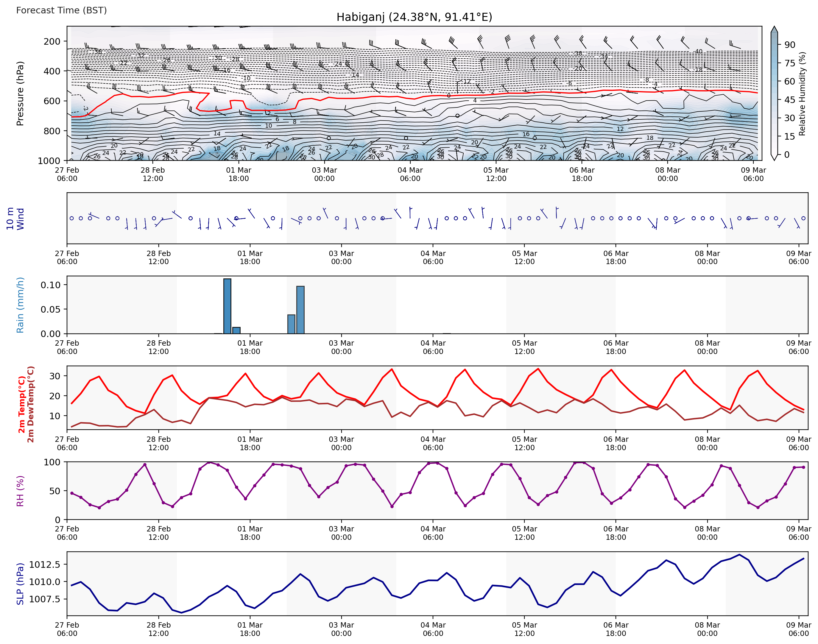Click the 200 hPa tick on the pressure axis
The width and height of the screenshot is (818, 644).
[52, 41]
